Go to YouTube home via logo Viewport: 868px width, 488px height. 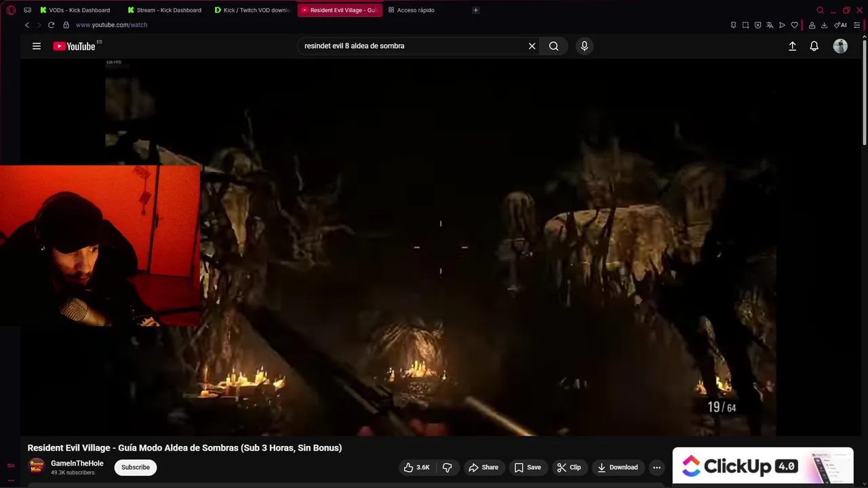tap(75, 46)
